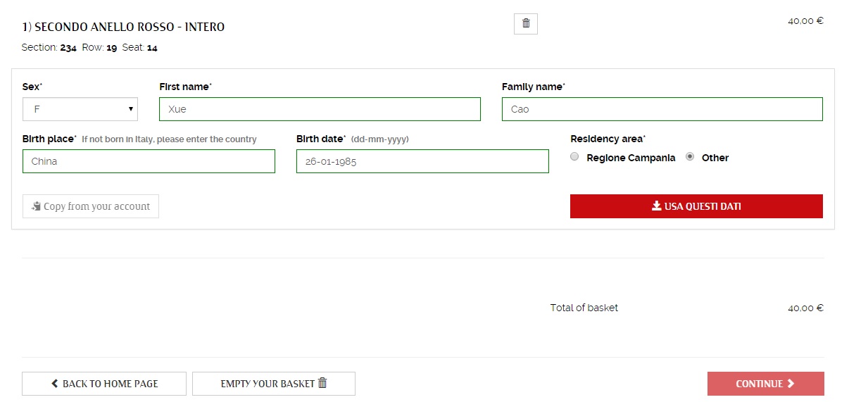Click the copy icon beside Copy from account

coord(36,206)
